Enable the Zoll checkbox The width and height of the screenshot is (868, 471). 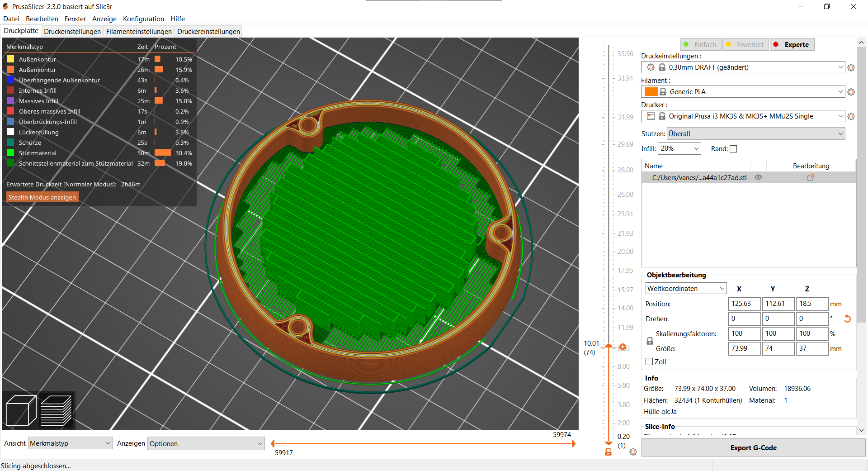tap(648, 362)
